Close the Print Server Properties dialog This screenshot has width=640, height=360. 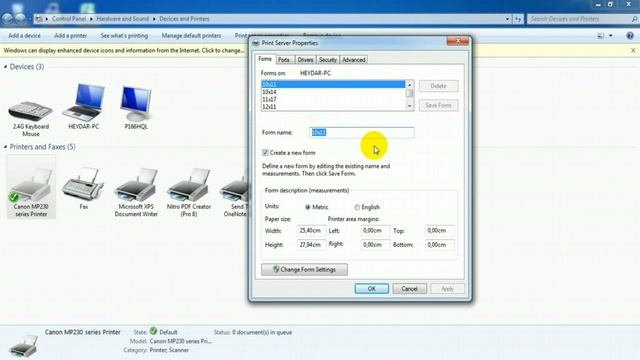point(458,41)
